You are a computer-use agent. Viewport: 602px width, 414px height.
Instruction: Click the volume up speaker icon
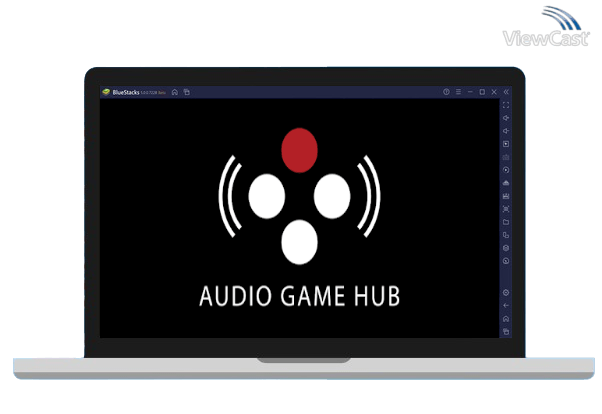pos(506,118)
